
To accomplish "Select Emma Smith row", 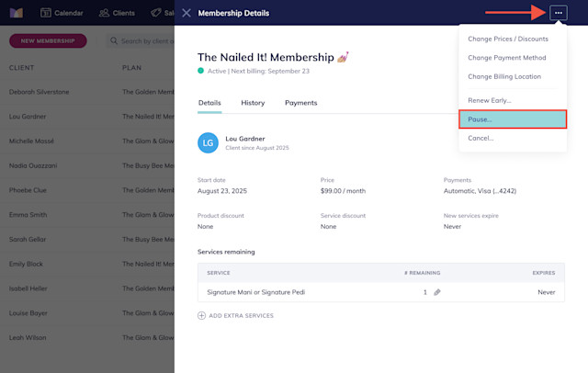I will [x=87, y=215].
